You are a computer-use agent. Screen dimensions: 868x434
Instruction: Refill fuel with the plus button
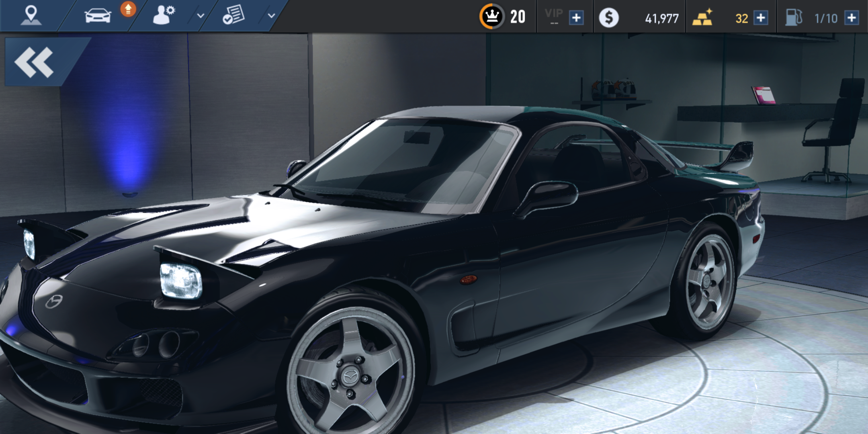click(x=852, y=18)
